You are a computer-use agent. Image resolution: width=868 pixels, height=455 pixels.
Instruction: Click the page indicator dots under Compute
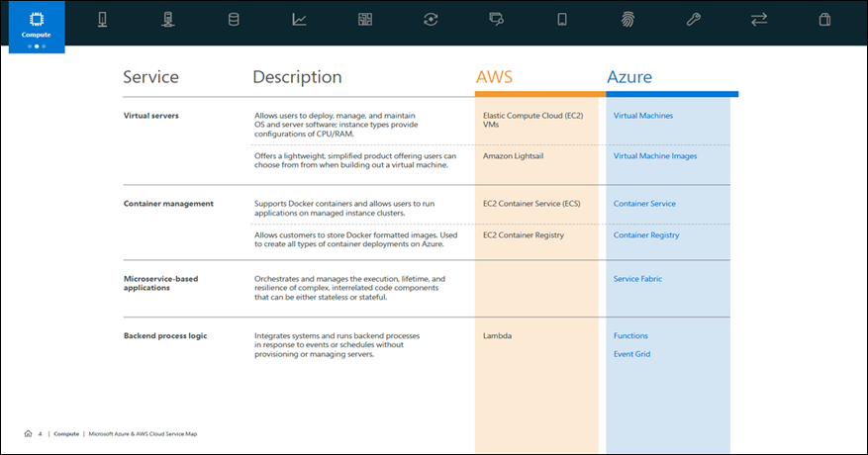pos(36,45)
